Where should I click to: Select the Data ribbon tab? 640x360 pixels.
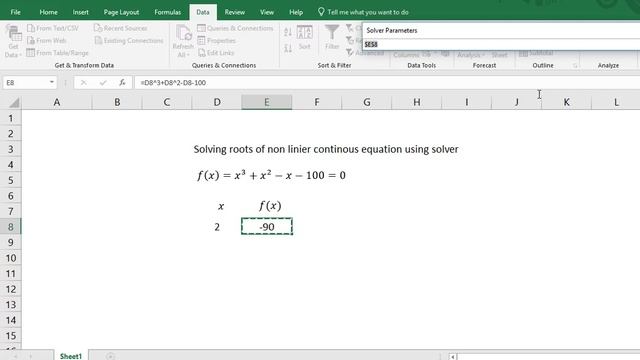[x=203, y=12]
